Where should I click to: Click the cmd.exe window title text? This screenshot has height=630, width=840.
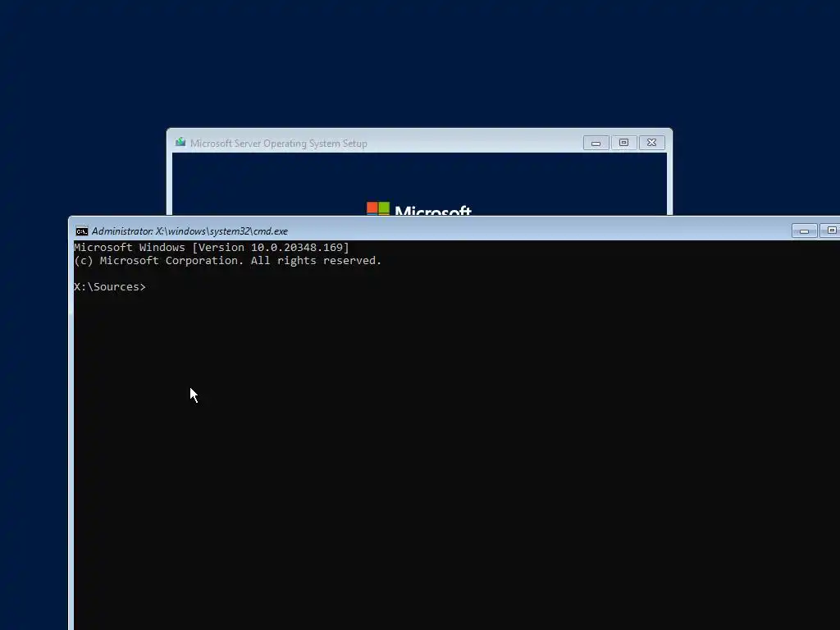tap(189, 231)
